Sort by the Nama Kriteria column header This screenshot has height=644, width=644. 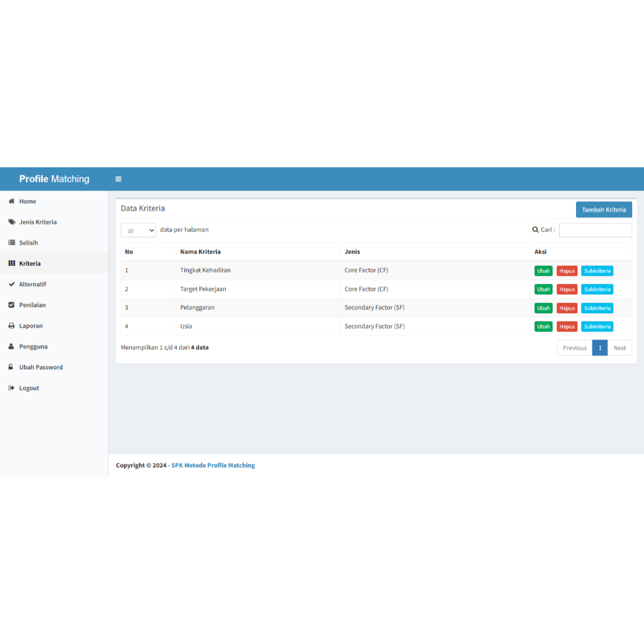258,252
